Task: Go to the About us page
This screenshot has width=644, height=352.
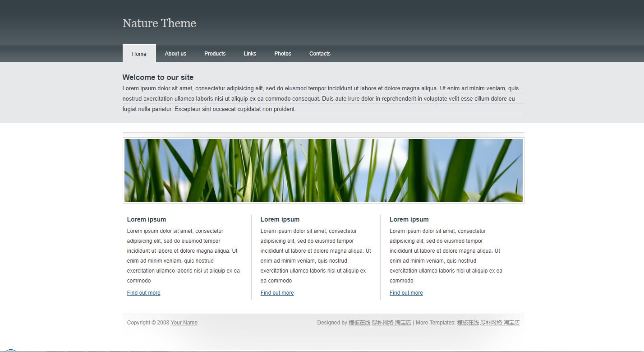Action: click(x=175, y=53)
